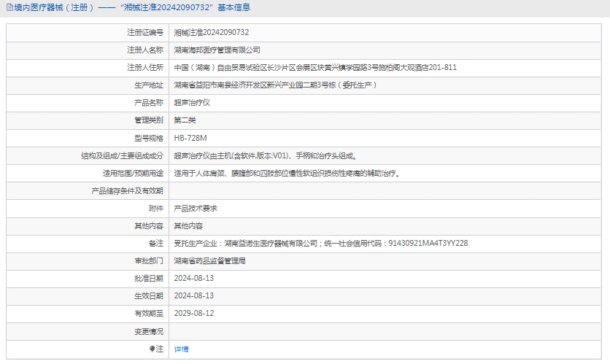Click approval department 湖南省药品监督管理局
The width and height of the screenshot is (610, 364).
click(x=209, y=260)
